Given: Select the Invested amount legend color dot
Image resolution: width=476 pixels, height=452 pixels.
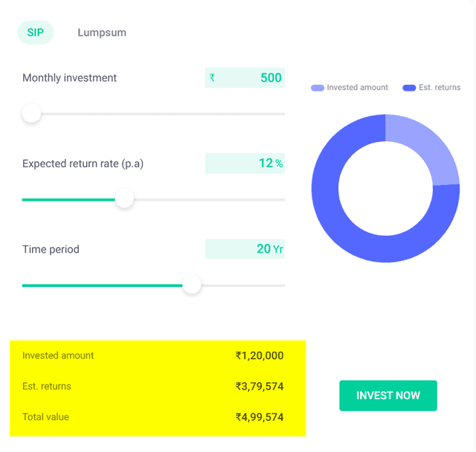Looking at the screenshot, I should [x=318, y=88].
